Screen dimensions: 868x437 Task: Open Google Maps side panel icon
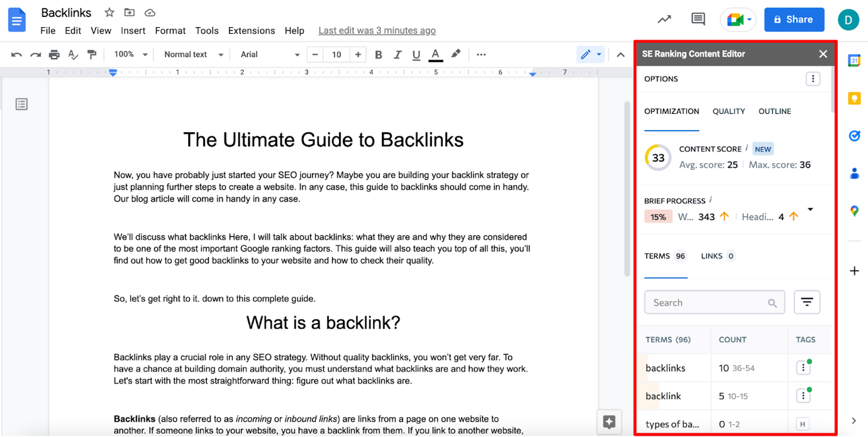click(x=854, y=211)
